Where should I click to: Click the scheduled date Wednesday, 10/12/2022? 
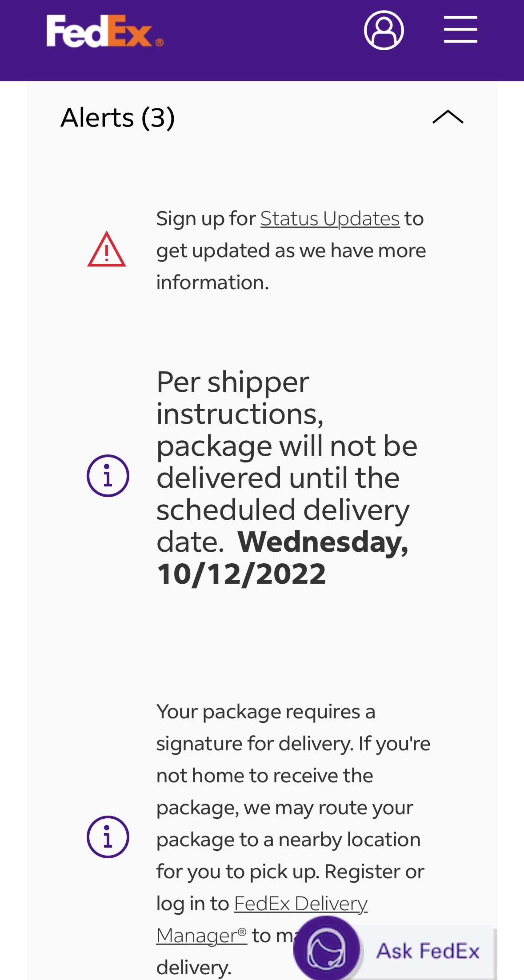283,558
